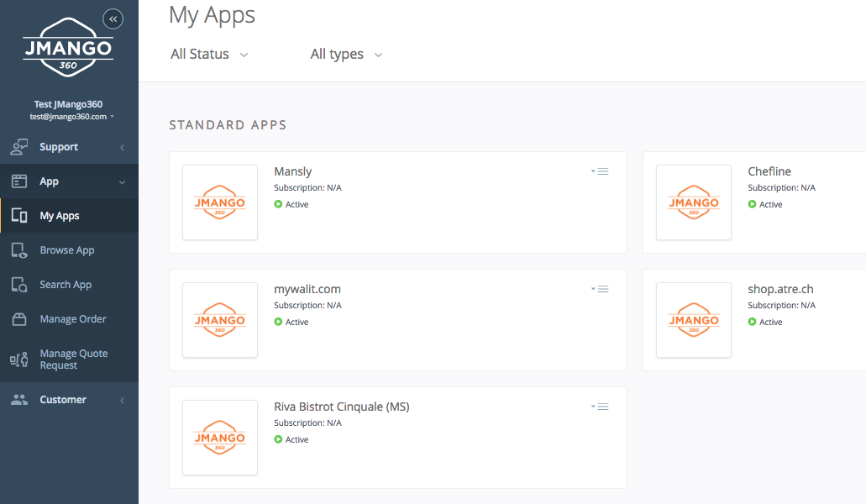Click the Customer people icon
866x504 pixels.
(x=19, y=400)
